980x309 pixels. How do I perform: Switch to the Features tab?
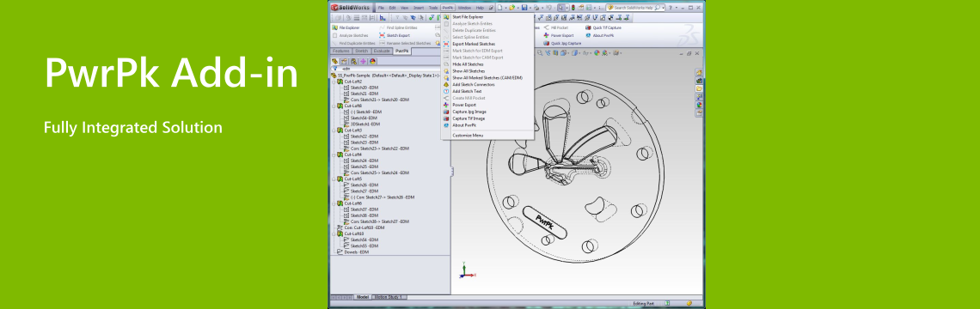coord(341,51)
